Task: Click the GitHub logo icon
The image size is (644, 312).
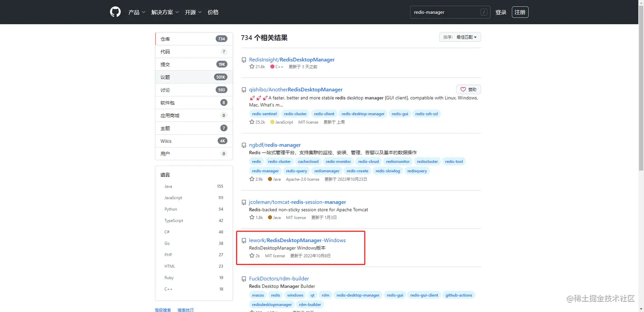Action: (115, 12)
